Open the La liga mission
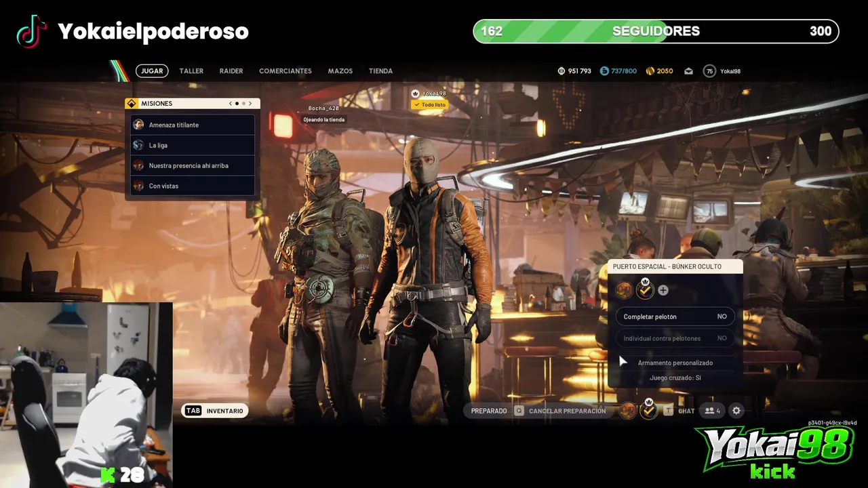 [193, 145]
